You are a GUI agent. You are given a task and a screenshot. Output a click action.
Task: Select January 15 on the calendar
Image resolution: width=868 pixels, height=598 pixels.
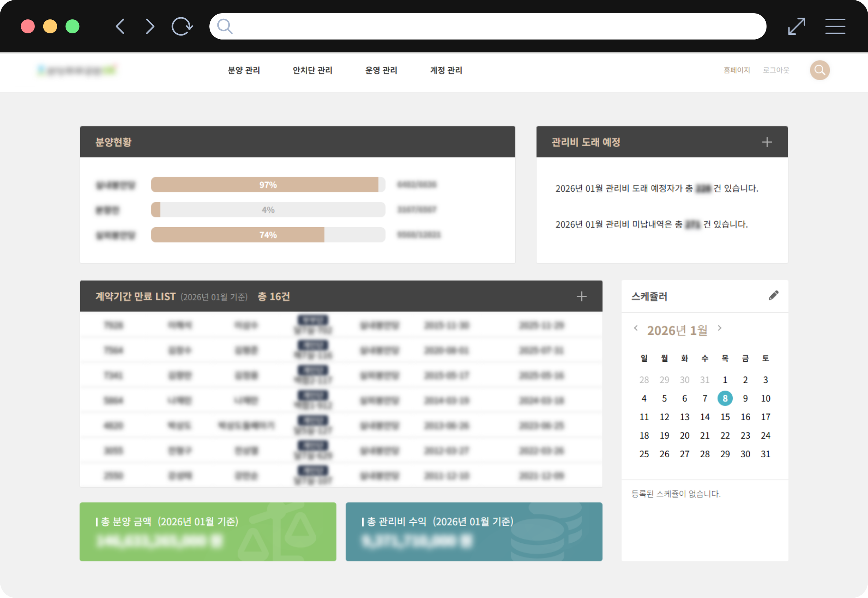tap(725, 417)
